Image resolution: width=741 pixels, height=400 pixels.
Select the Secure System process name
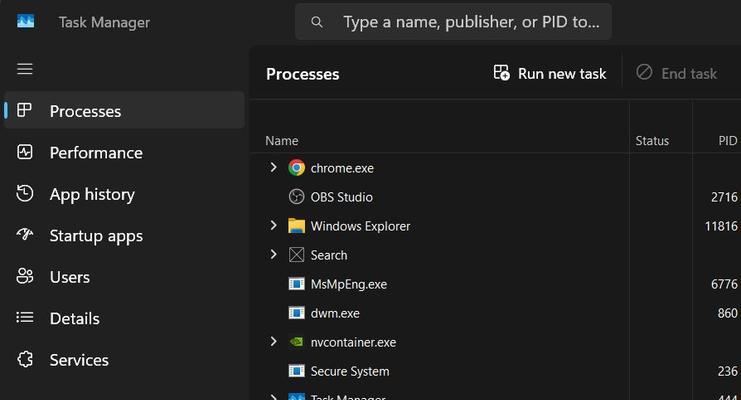click(x=350, y=372)
